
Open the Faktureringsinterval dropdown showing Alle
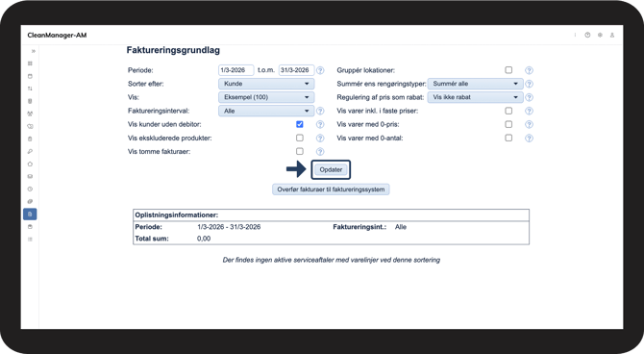(266, 111)
